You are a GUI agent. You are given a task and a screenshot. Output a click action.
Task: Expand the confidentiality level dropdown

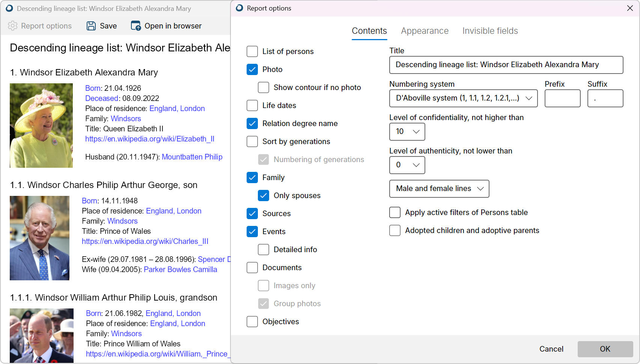coord(407,132)
